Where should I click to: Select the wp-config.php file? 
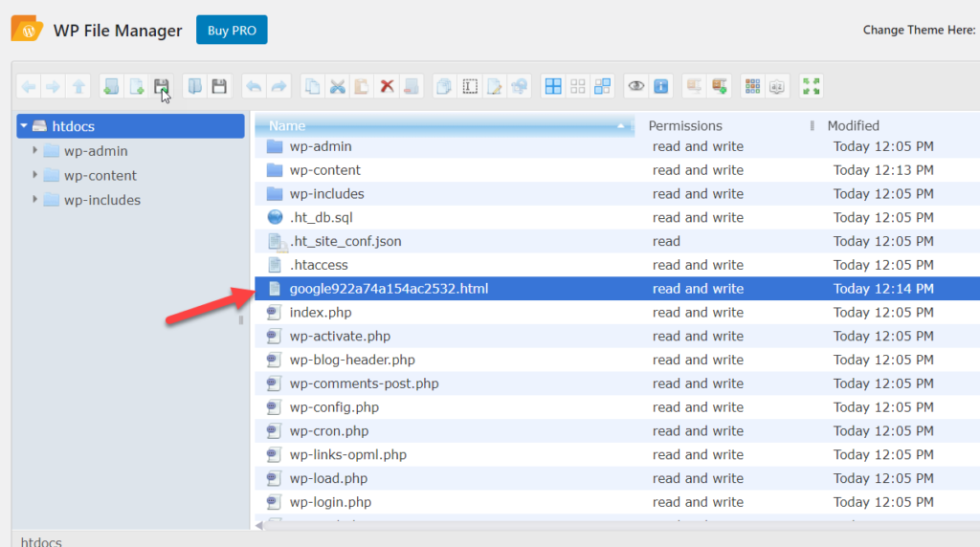(617, 407)
